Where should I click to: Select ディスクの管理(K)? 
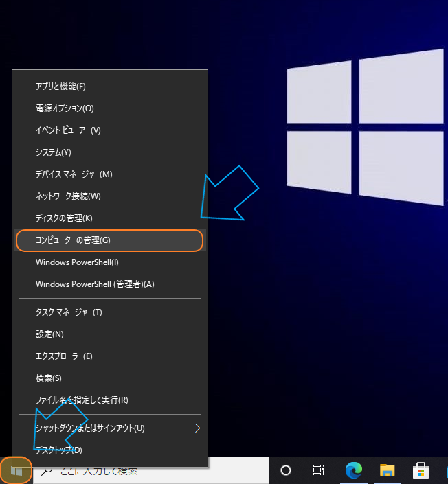(x=110, y=218)
